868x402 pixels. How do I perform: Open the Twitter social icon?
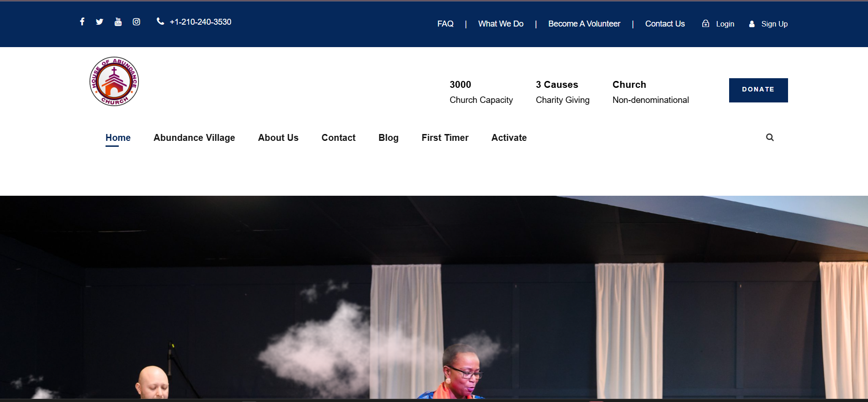100,21
